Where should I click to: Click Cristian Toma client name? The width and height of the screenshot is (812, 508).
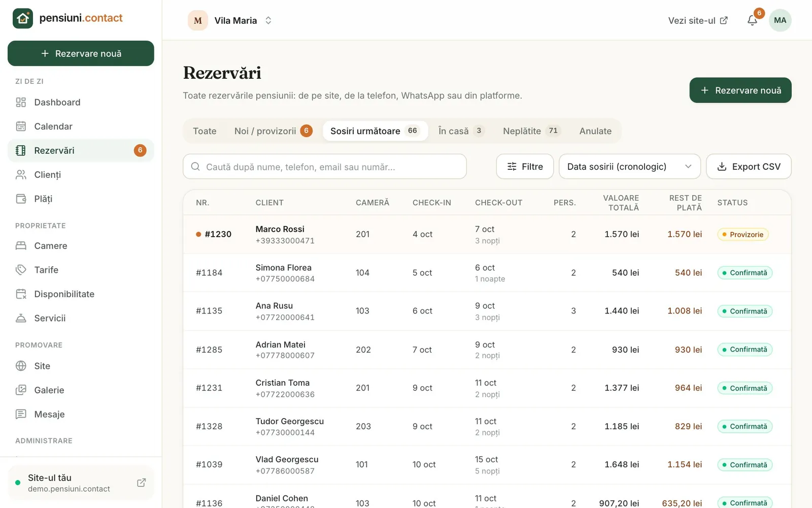coord(283,383)
